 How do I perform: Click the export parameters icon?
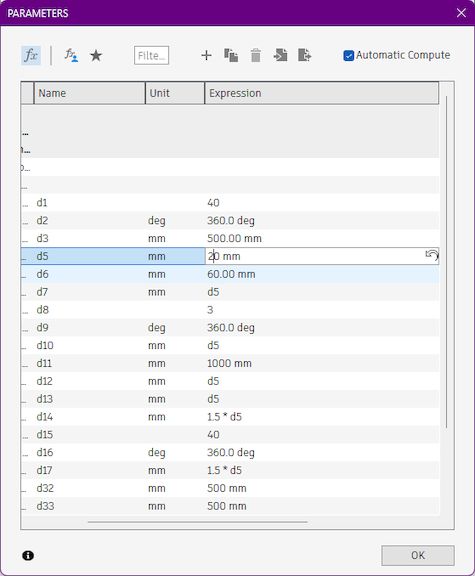tap(305, 55)
